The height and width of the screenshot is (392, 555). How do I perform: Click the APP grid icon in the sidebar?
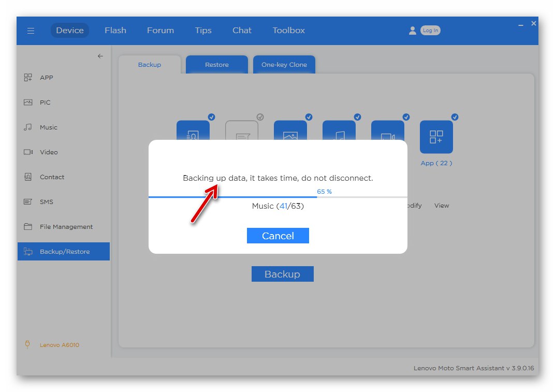click(28, 77)
